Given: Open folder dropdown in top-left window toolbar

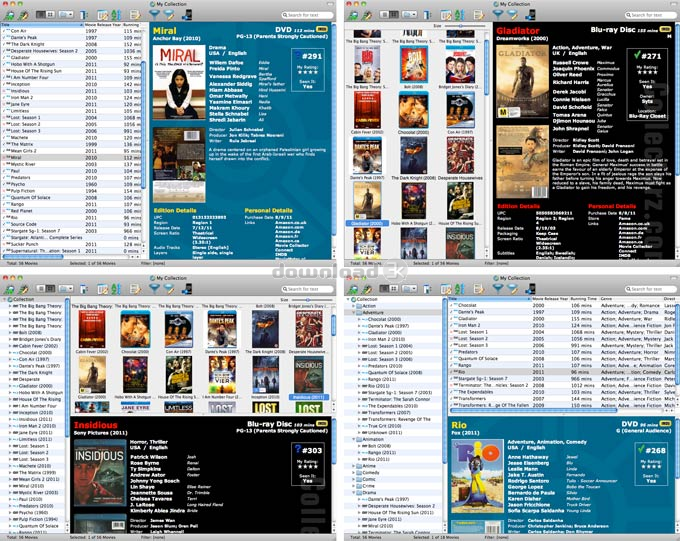Looking at the screenshot, I should coord(66,15).
